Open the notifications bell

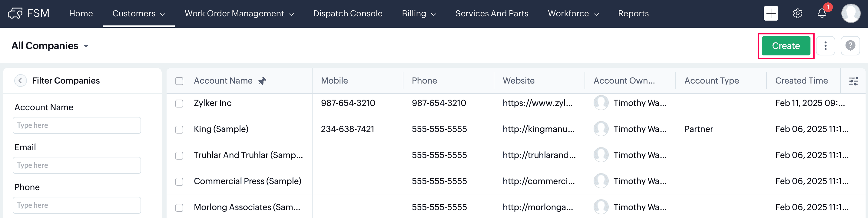[x=822, y=14]
